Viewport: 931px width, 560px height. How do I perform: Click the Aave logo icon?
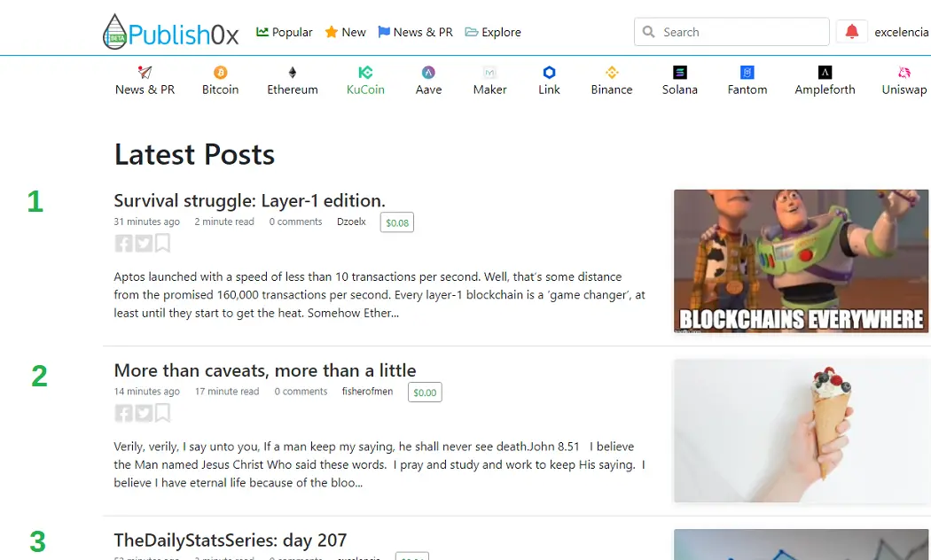[x=428, y=73]
